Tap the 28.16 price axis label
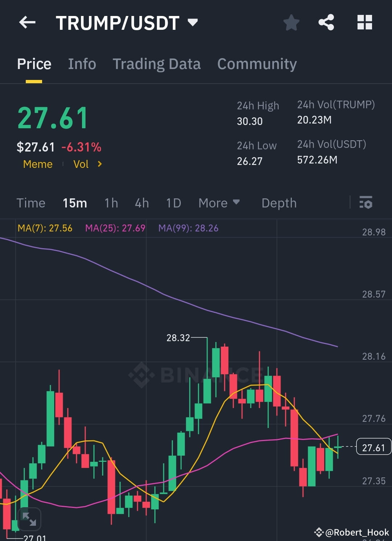This screenshot has height=541, width=392. pos(374,356)
